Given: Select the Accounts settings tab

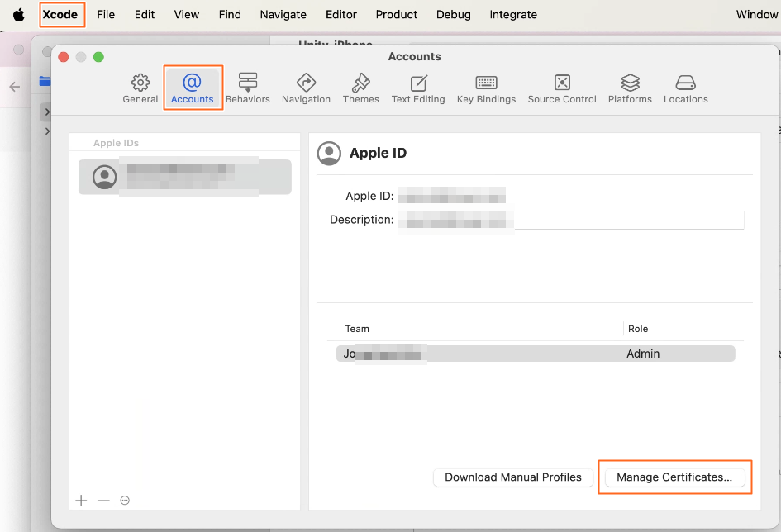Looking at the screenshot, I should (x=193, y=88).
